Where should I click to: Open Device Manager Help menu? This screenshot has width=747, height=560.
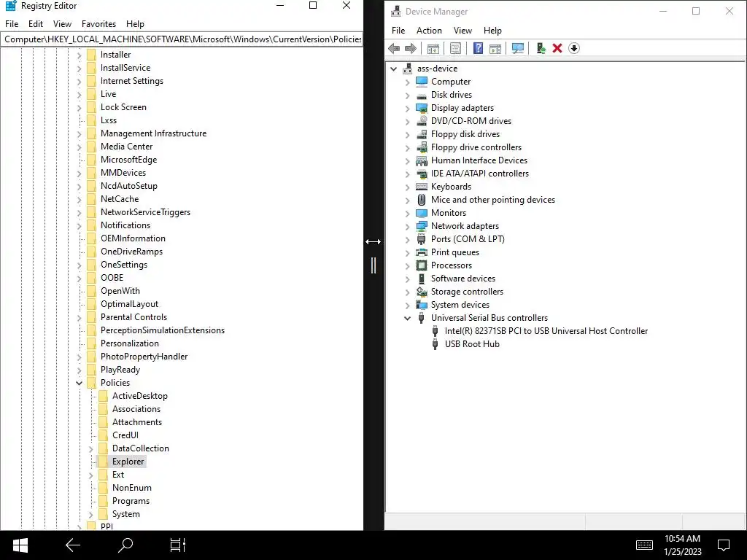click(x=492, y=31)
